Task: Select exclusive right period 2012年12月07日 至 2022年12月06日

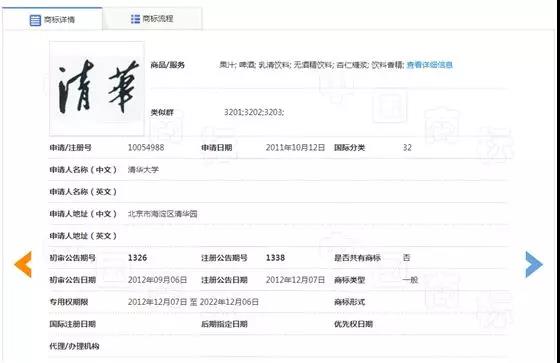Action: [x=193, y=302]
